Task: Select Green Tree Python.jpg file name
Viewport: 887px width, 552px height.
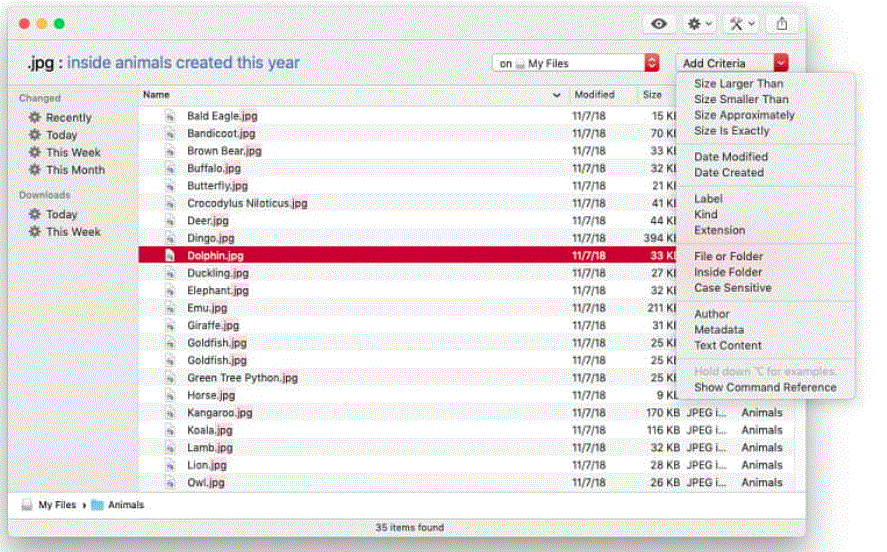Action: coord(242,378)
